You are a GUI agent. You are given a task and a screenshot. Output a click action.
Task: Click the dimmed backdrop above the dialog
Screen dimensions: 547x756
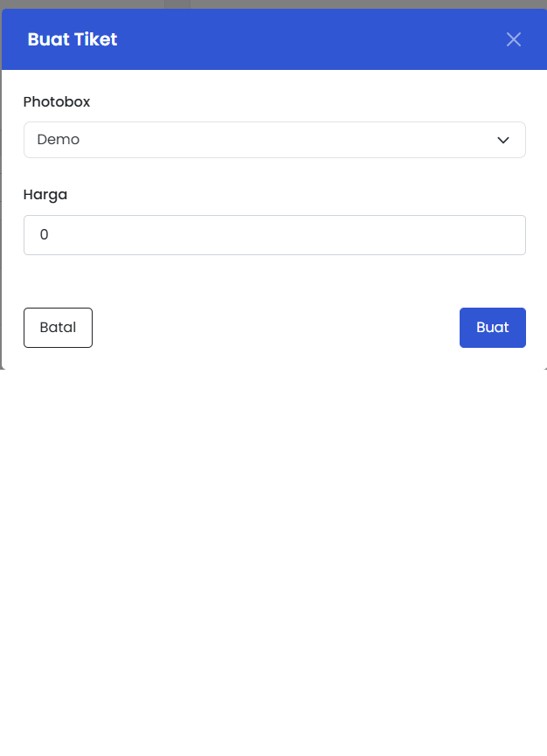[337, 3]
